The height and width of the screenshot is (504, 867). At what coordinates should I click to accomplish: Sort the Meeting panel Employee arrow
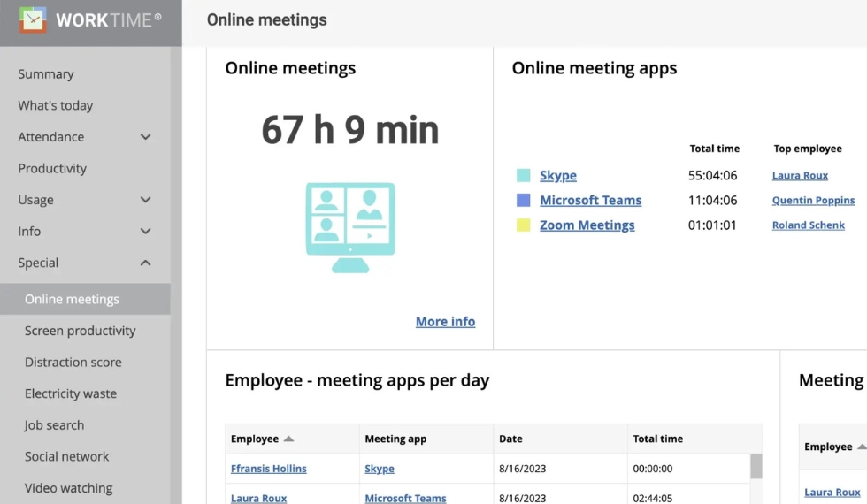pos(862,447)
